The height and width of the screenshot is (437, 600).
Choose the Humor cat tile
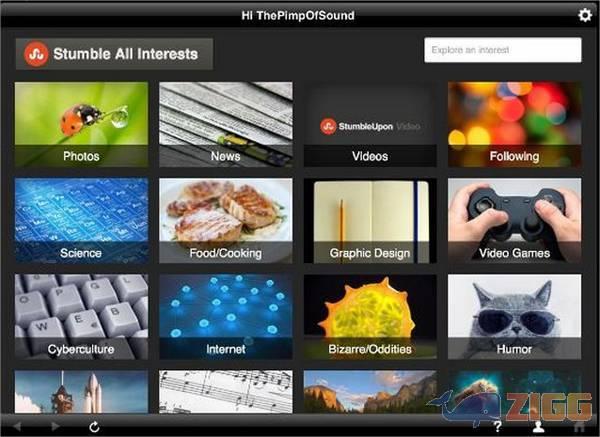tap(515, 316)
